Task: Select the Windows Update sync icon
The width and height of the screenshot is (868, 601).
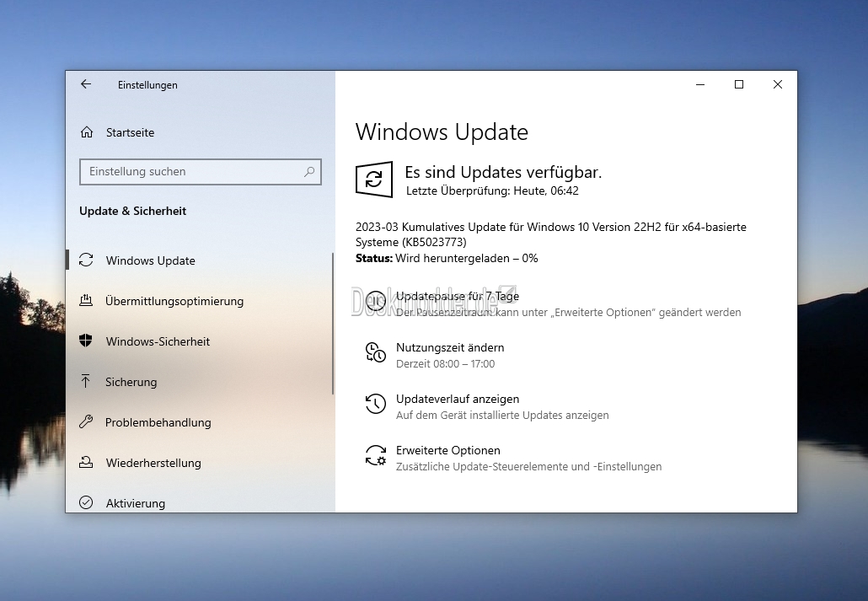Action: pos(86,260)
